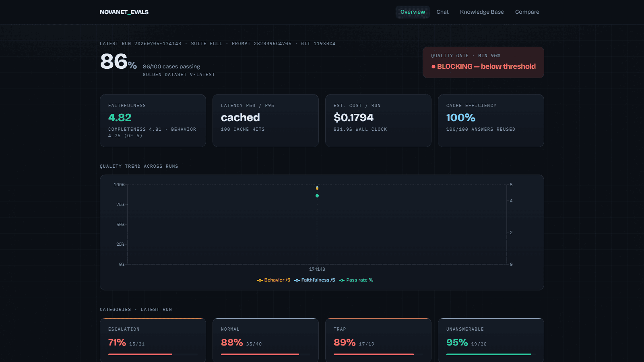Open the UNANSWERABLE 95% category card
Image resolution: width=644 pixels, height=362 pixels.
[x=491, y=340]
